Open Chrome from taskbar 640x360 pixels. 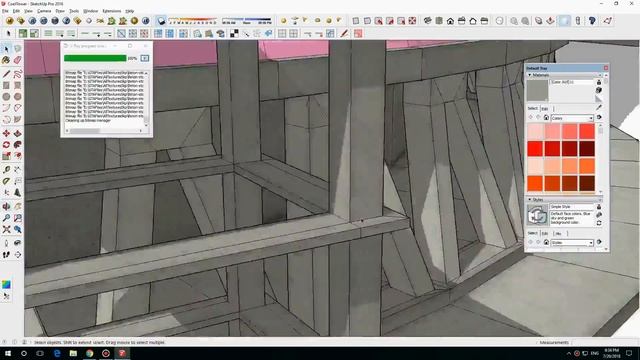[89, 353]
